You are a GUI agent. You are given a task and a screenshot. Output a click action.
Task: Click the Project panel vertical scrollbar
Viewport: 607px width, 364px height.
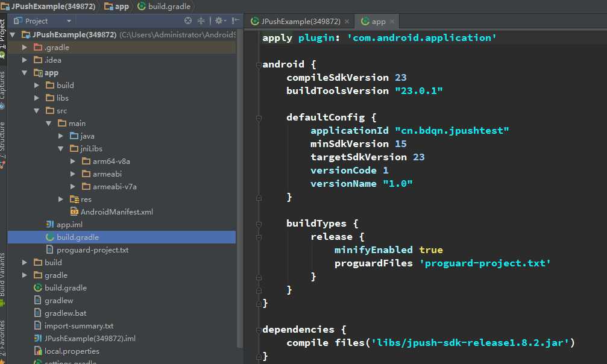click(240, 187)
